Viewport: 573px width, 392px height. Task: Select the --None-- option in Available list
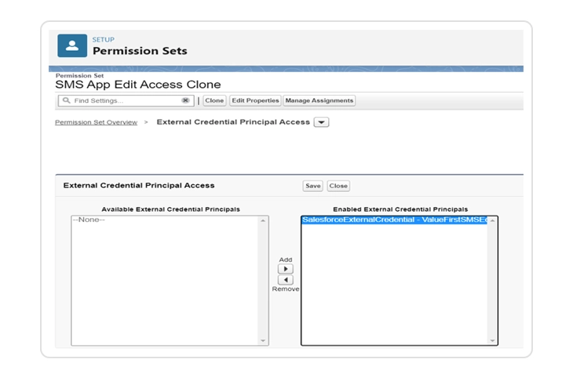pos(89,220)
